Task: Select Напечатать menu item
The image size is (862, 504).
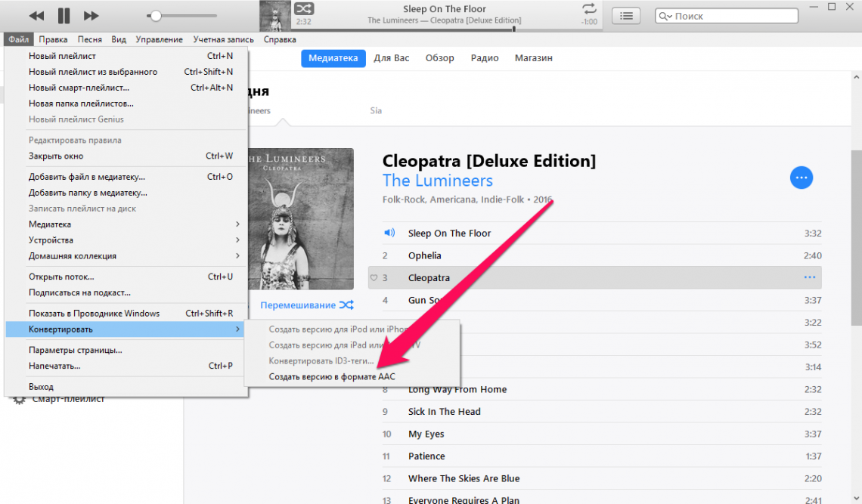Action: coord(126,366)
